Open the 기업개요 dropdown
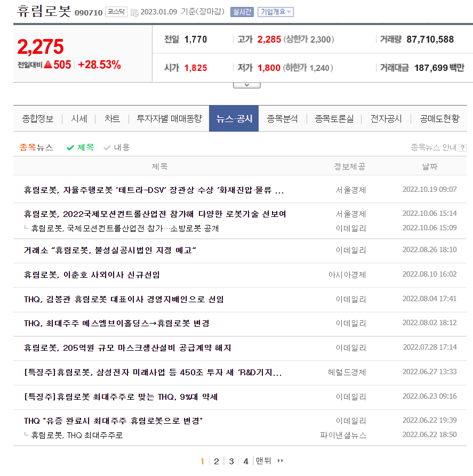The image size is (473, 476). tap(276, 12)
